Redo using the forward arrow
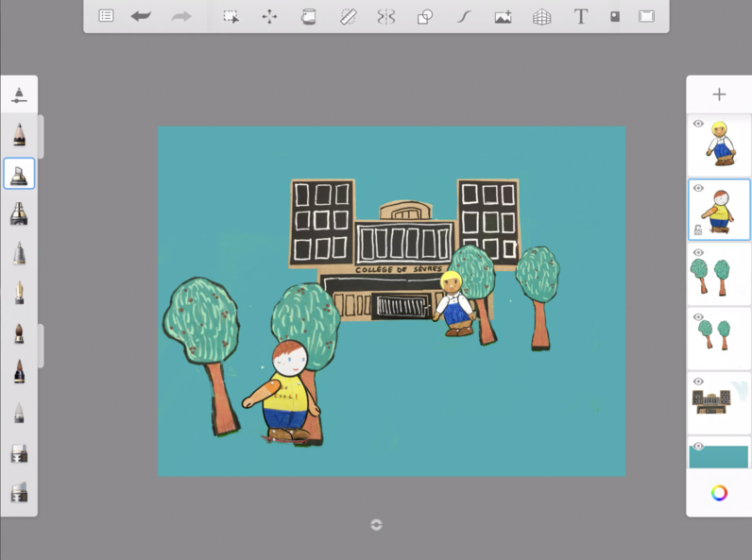Image resolution: width=752 pixels, height=560 pixels. click(x=181, y=16)
